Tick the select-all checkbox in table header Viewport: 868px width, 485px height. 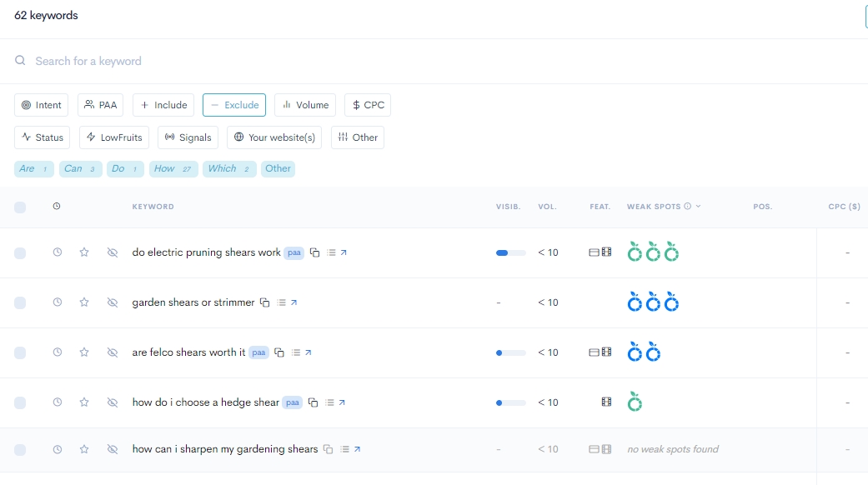click(20, 207)
